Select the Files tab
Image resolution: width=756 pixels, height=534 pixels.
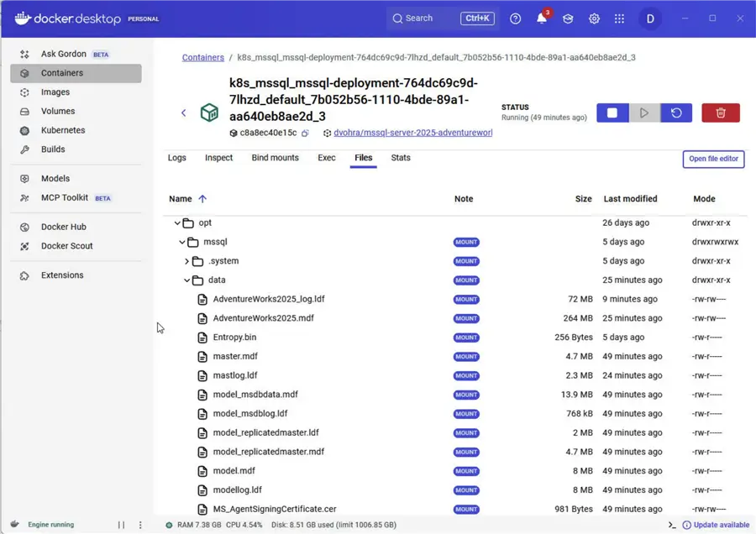tap(364, 158)
